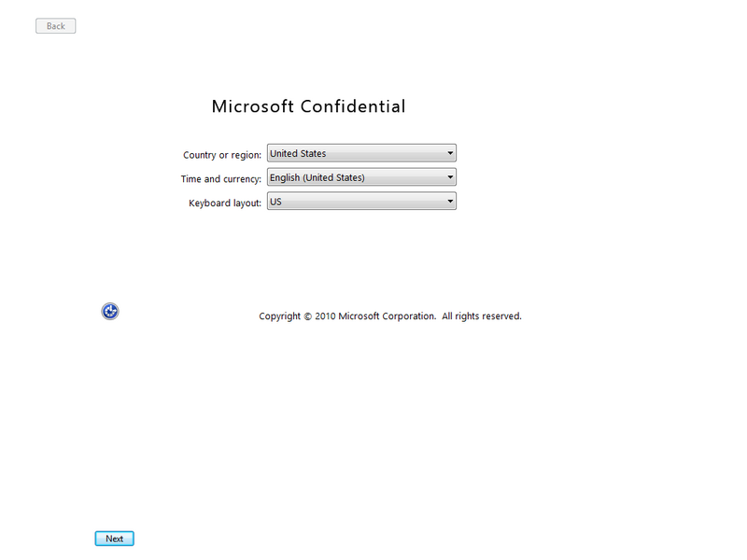The width and height of the screenshot is (747, 560).
Task: Click the Keyboard layout label
Action: pyautogui.click(x=225, y=203)
